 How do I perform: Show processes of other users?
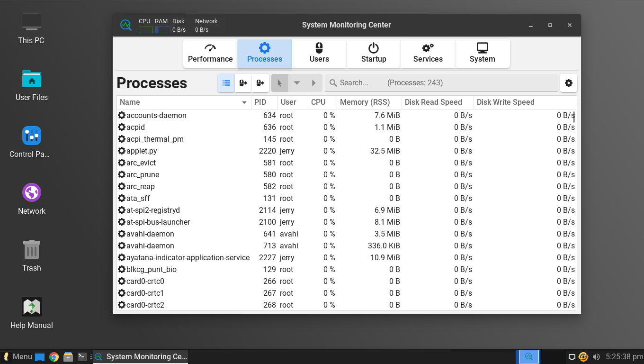coord(260,83)
